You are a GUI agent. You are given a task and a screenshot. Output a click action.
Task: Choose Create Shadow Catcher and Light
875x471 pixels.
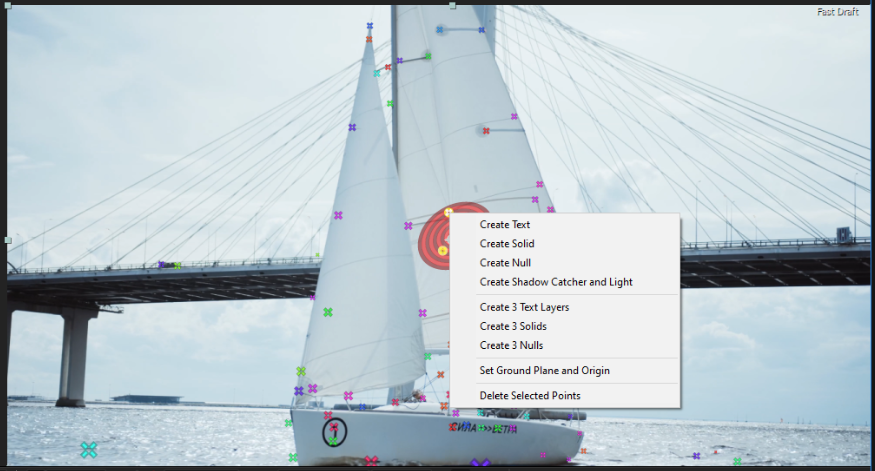(x=555, y=282)
